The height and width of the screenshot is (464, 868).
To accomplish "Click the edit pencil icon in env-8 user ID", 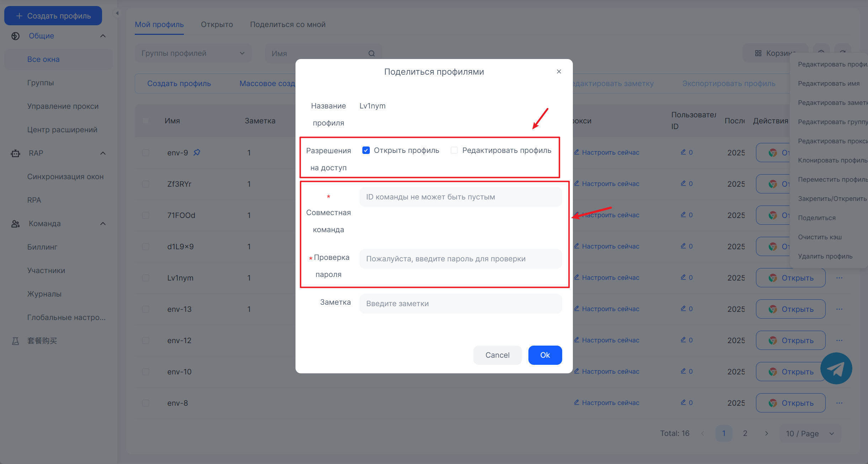I will tap(683, 402).
